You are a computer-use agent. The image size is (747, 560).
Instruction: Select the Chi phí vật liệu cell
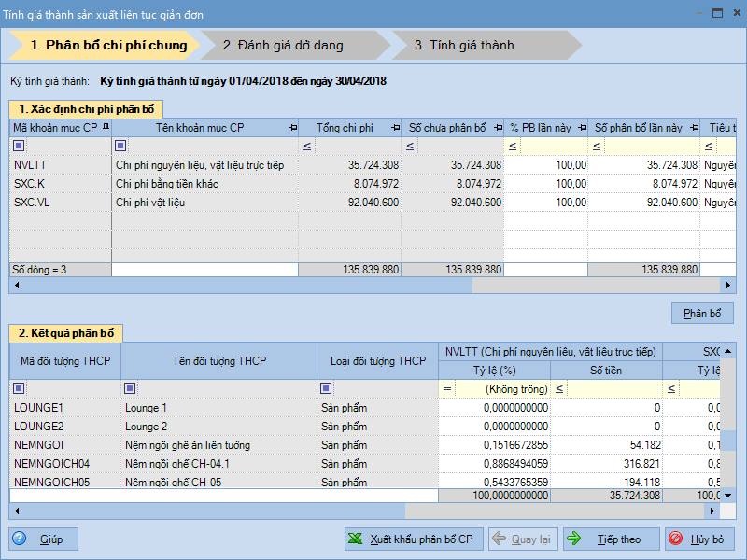[x=205, y=203]
